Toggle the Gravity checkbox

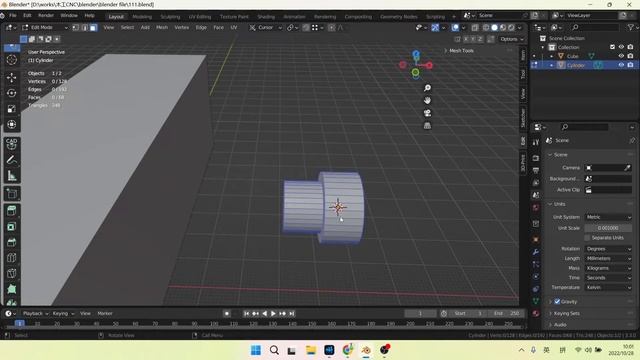[x=557, y=302]
